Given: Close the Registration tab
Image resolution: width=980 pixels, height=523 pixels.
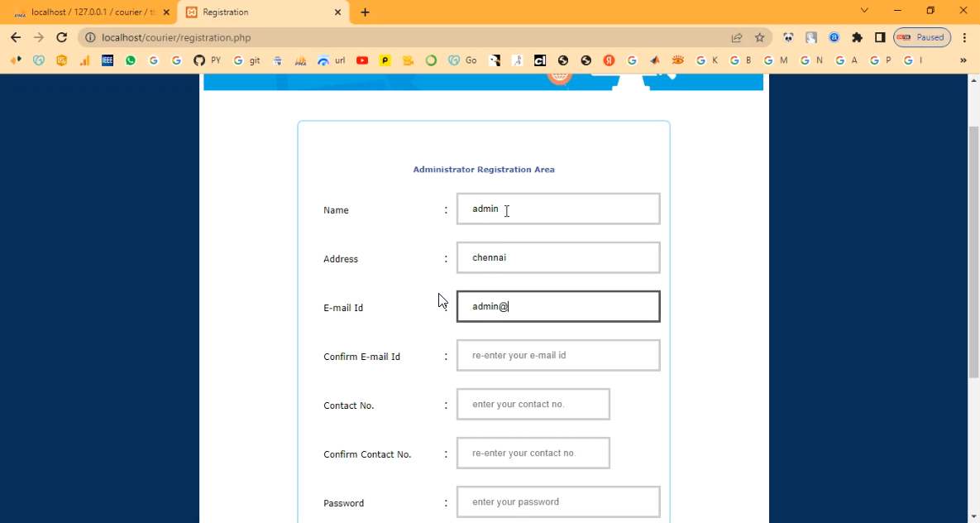Looking at the screenshot, I should [337, 12].
